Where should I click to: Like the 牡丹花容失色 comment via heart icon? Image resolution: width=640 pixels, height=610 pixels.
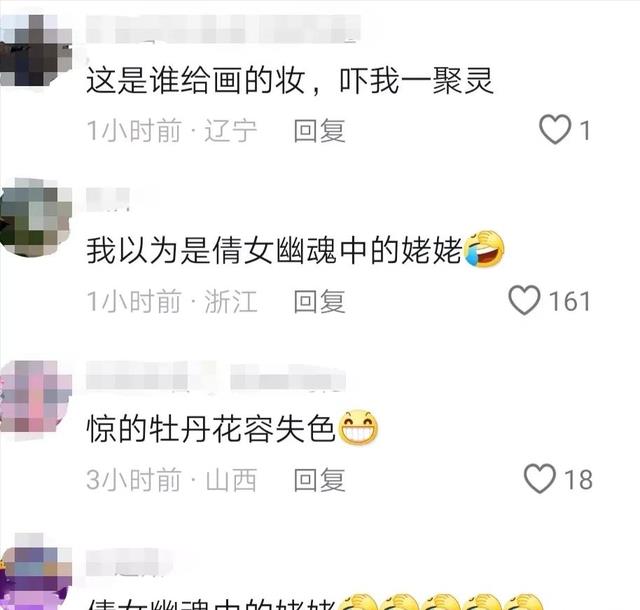(540, 479)
